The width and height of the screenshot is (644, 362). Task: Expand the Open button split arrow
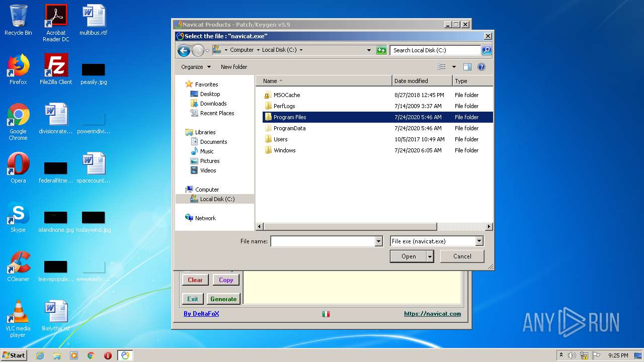coord(430,256)
